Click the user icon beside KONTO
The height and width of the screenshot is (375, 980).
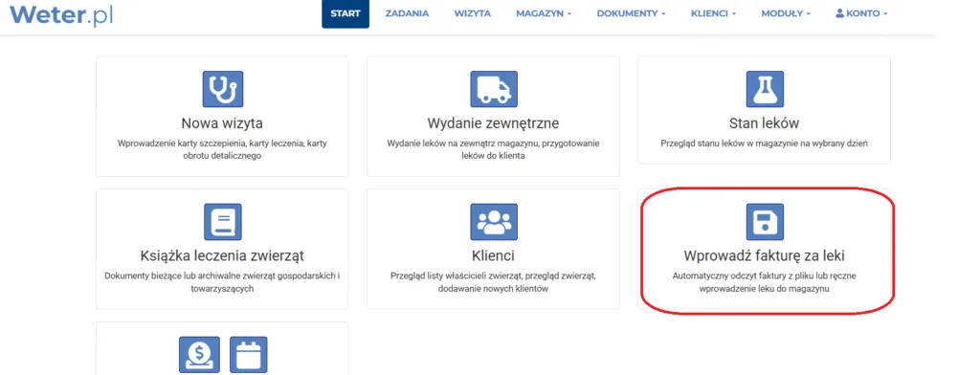(x=839, y=13)
